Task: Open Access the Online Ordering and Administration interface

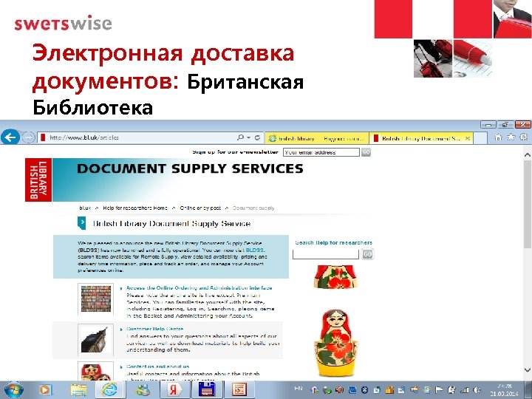Action: tap(199, 287)
